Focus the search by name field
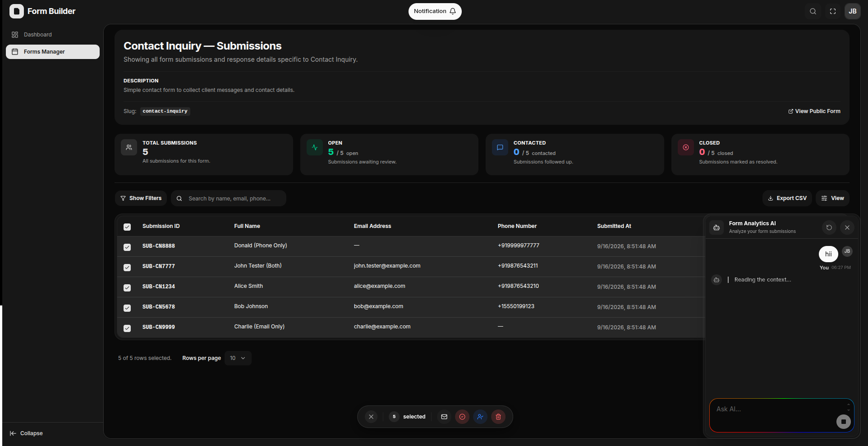This screenshot has width=868, height=446. 229,198
